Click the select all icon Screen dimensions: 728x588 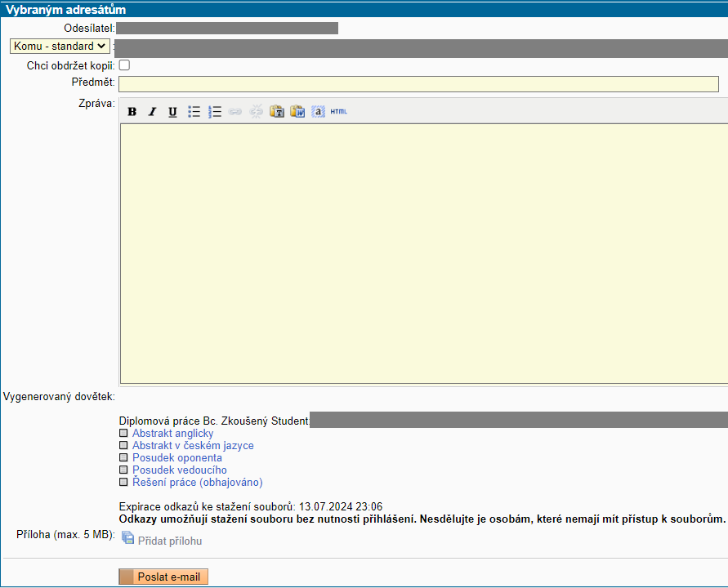(x=319, y=112)
